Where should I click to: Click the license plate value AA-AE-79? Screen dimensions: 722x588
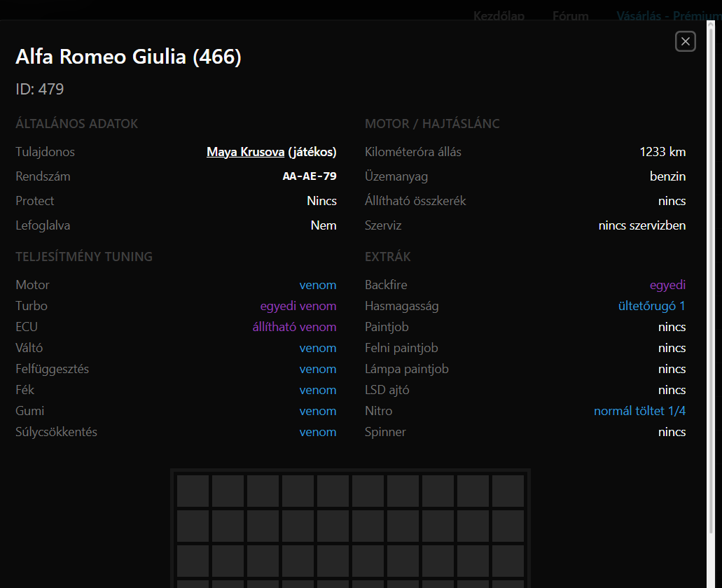click(x=309, y=176)
